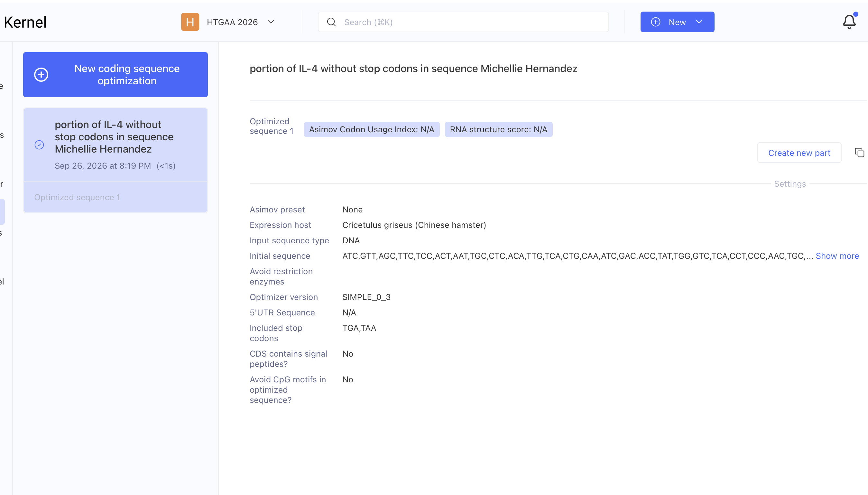Click the Avoid restriction enzymes label
868x495 pixels.
tap(281, 276)
